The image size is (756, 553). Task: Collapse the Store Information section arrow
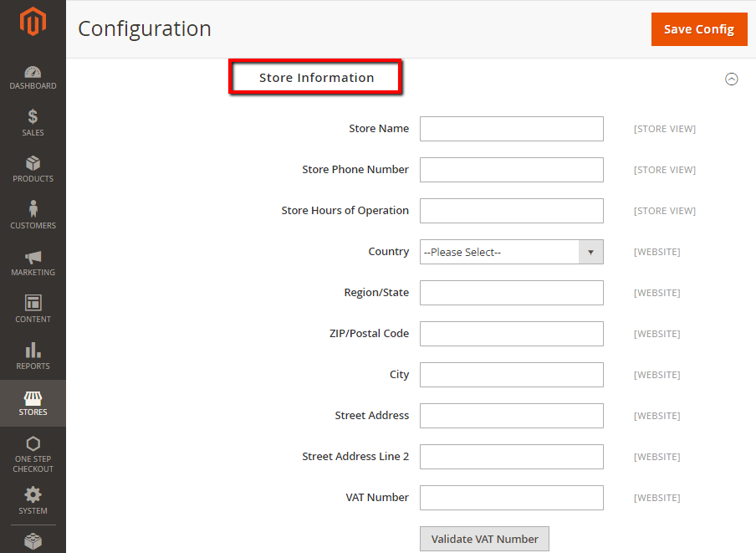coord(732,79)
